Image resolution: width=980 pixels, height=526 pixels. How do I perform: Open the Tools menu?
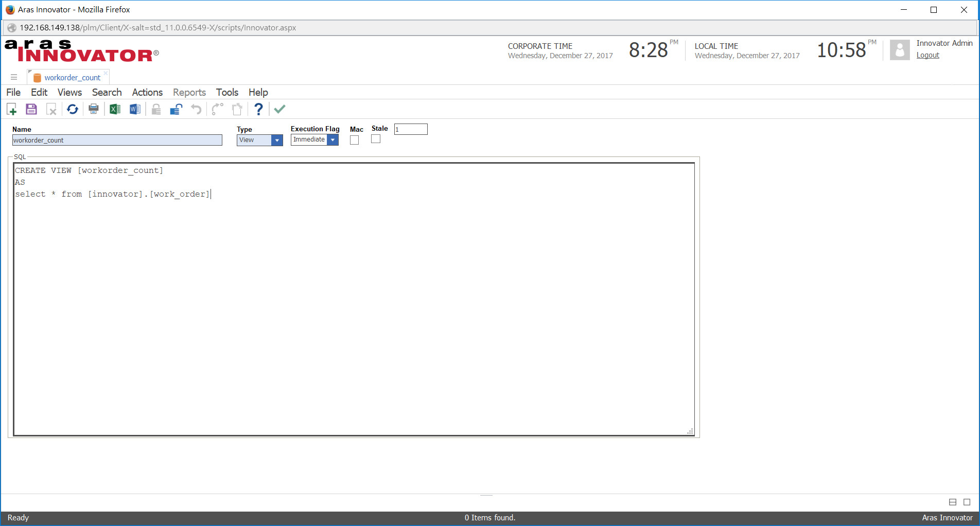pos(227,92)
